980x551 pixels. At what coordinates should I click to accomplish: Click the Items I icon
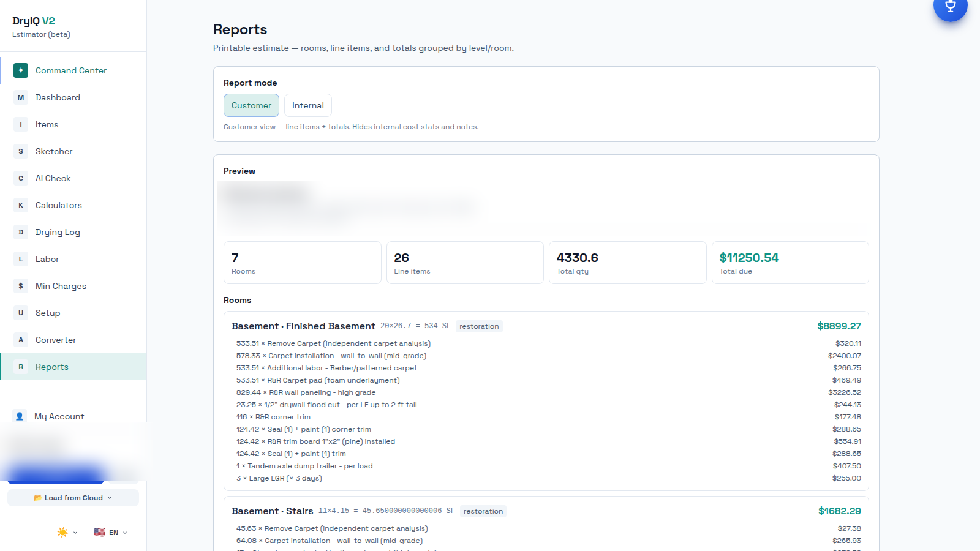pos(21,124)
